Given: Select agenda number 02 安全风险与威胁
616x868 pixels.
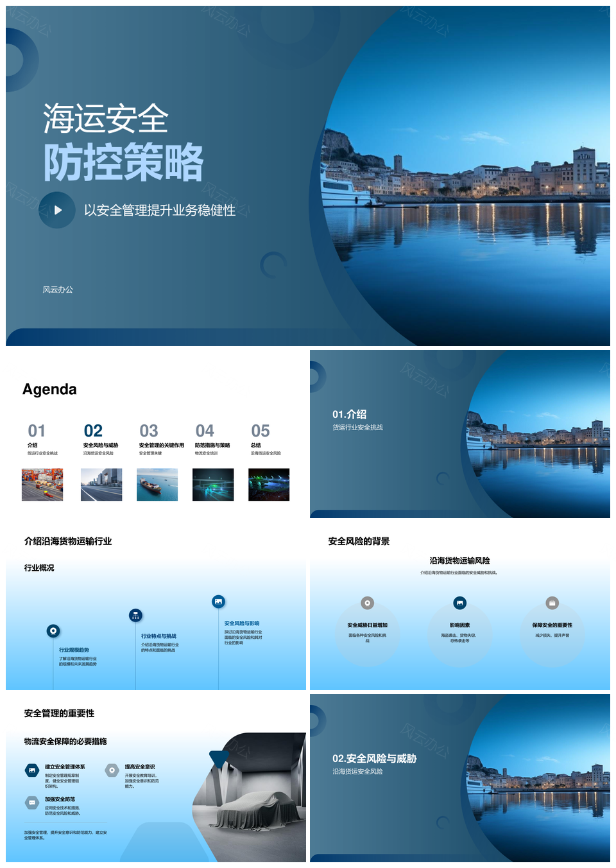Looking at the screenshot, I should pos(94,431).
